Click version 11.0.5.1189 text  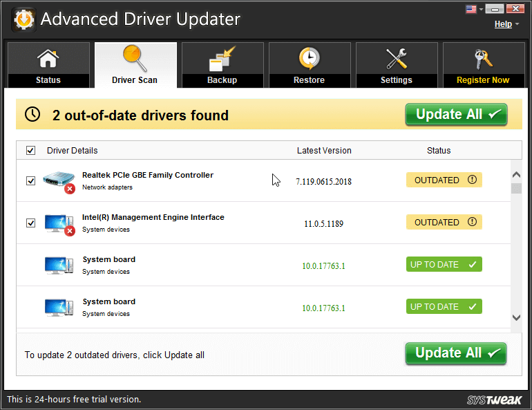click(x=323, y=223)
